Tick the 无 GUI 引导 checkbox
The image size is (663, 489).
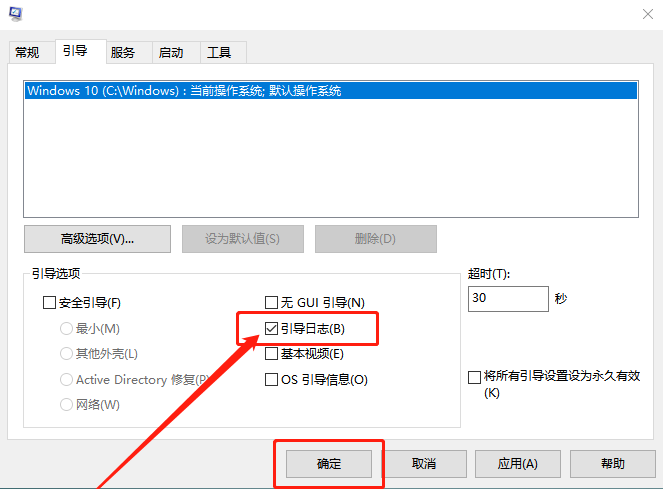(x=271, y=302)
